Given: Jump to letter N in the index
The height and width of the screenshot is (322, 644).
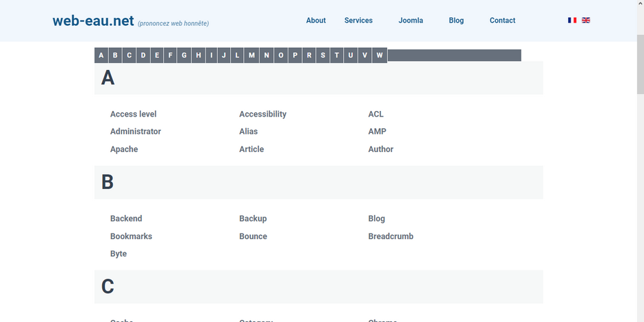Looking at the screenshot, I should (x=267, y=55).
